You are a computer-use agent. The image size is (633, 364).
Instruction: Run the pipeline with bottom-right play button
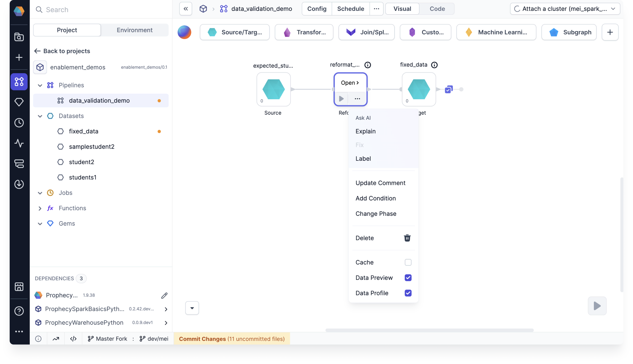(597, 306)
